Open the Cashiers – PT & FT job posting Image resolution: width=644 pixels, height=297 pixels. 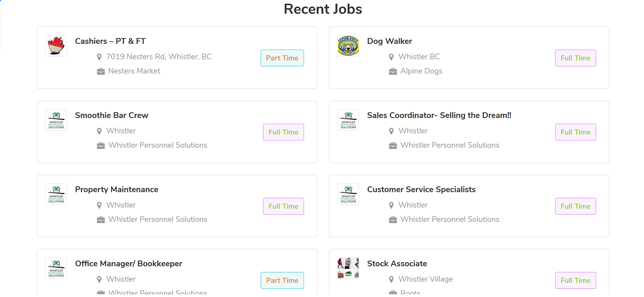tap(110, 41)
